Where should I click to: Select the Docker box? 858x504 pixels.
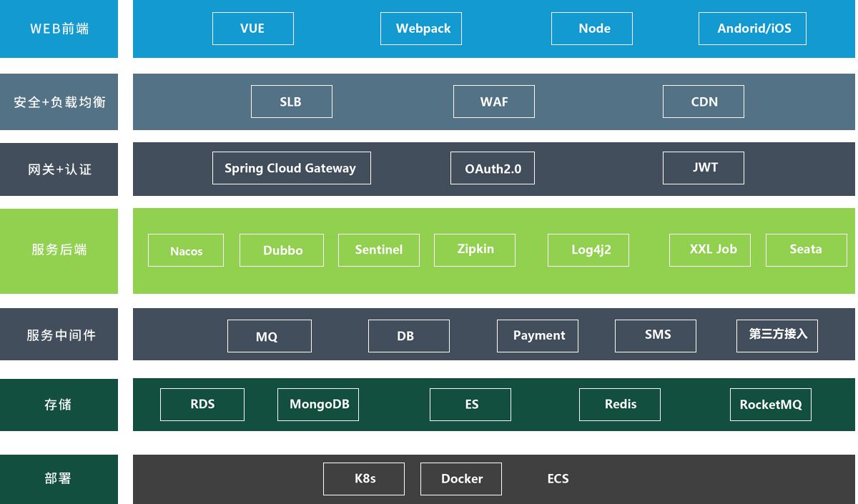[461, 479]
